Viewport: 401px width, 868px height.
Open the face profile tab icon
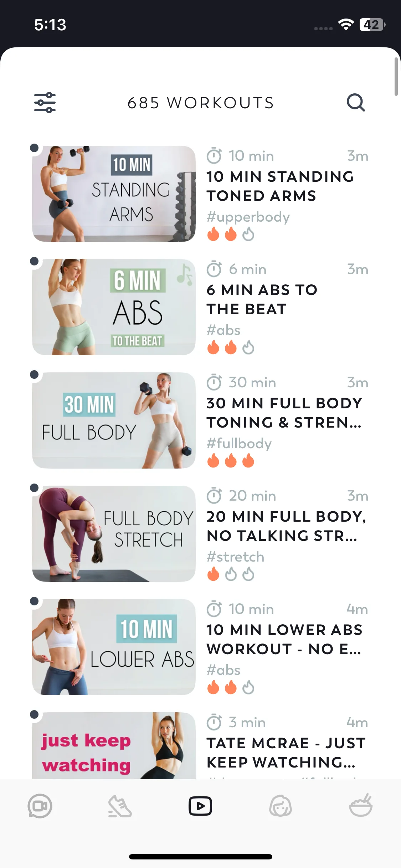[281, 806]
